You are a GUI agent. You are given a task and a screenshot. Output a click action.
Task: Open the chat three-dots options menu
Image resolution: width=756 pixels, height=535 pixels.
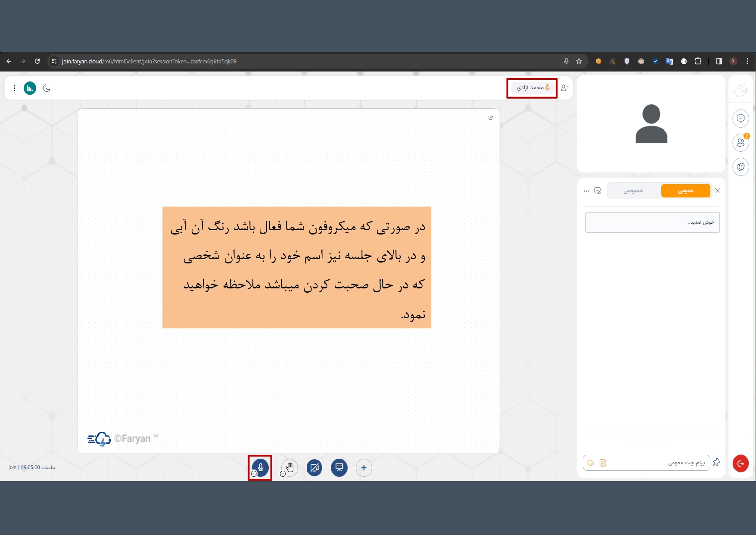tap(586, 191)
